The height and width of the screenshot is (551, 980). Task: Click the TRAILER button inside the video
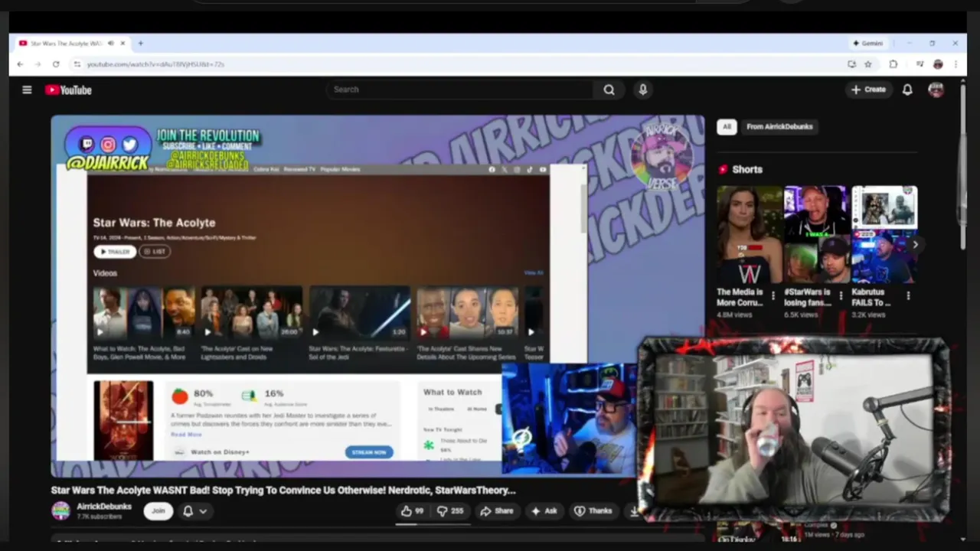[x=115, y=252]
